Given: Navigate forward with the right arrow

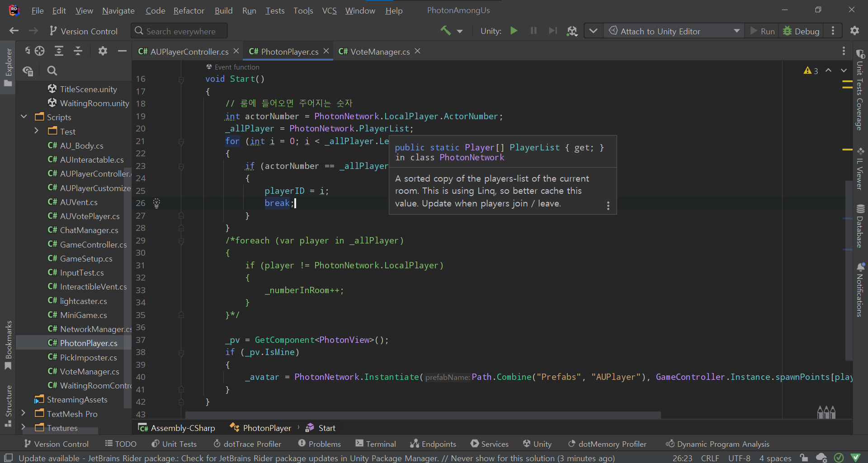Looking at the screenshot, I should click(x=33, y=31).
